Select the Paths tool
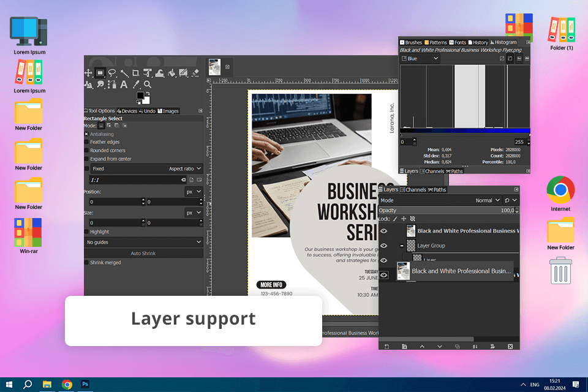The height and width of the screenshot is (392, 588). 111,85
